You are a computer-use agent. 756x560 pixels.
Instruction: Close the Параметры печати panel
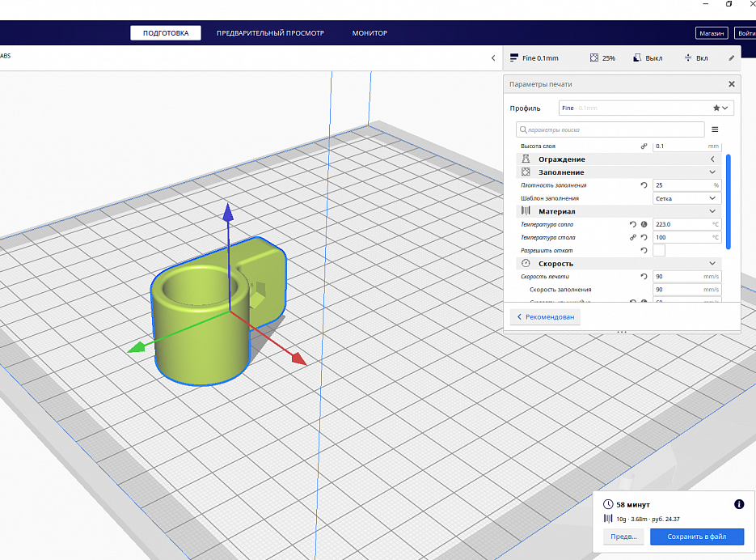(x=732, y=84)
